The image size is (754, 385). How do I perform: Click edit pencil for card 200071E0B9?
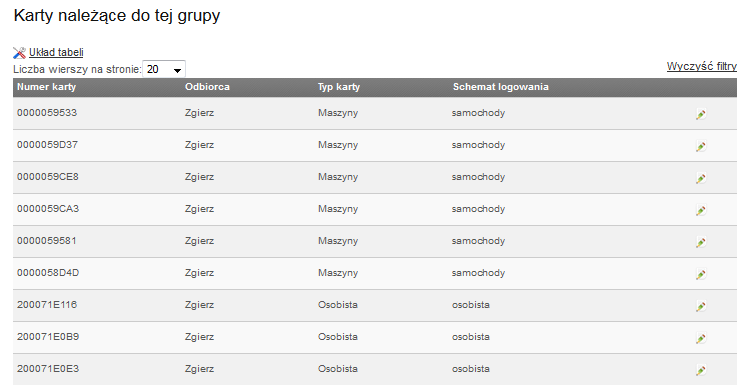click(x=701, y=338)
